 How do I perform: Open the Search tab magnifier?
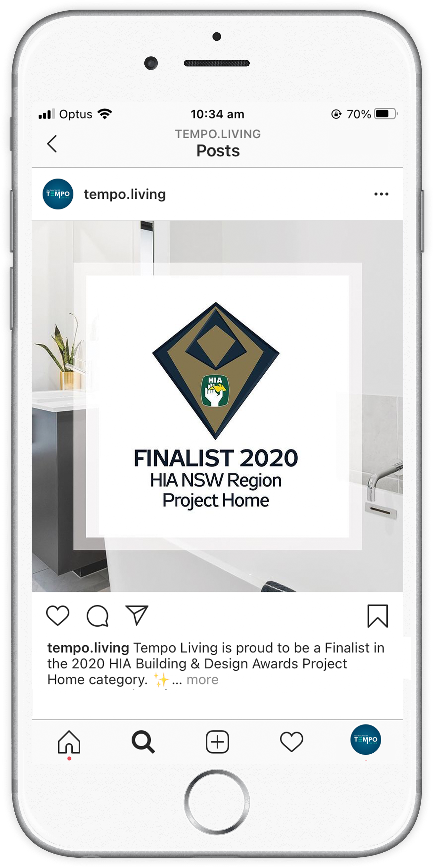143,742
